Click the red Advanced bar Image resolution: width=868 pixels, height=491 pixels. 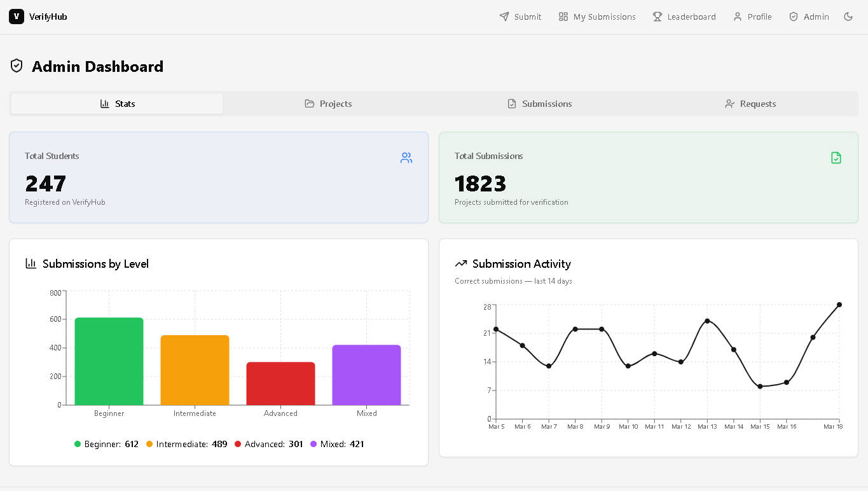pos(280,384)
